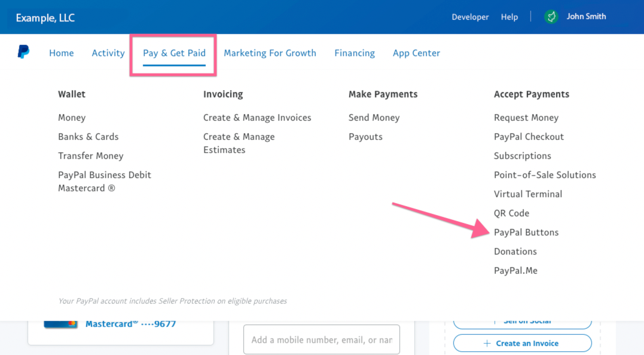The image size is (644, 355).
Task: Open Marketing For Growth menu
Action: click(x=270, y=53)
